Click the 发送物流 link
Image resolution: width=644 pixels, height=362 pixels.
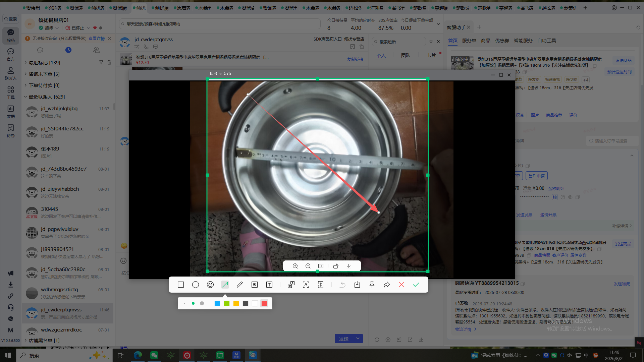[622, 284]
